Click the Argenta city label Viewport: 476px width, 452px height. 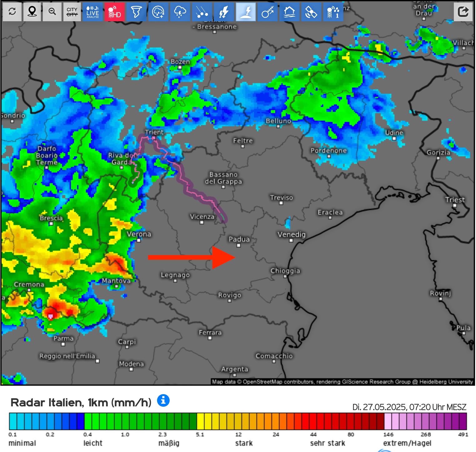(235, 369)
